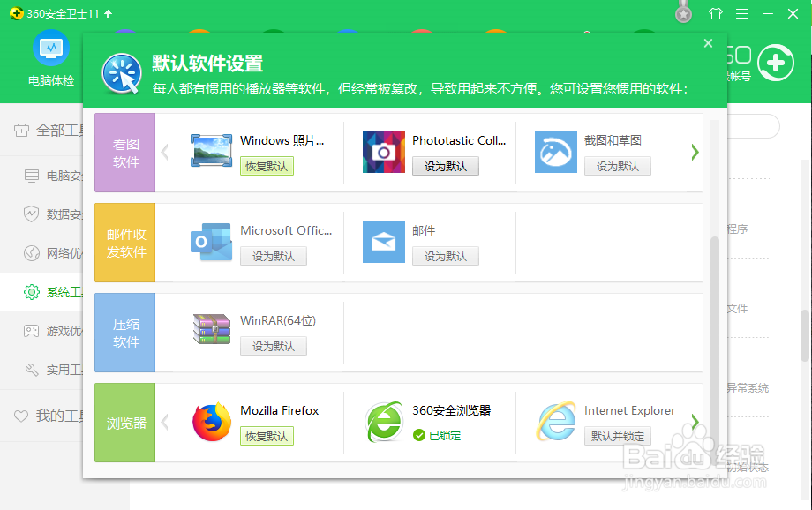Click the green plus add-account button
812x510 pixels.
pyautogui.click(x=774, y=64)
